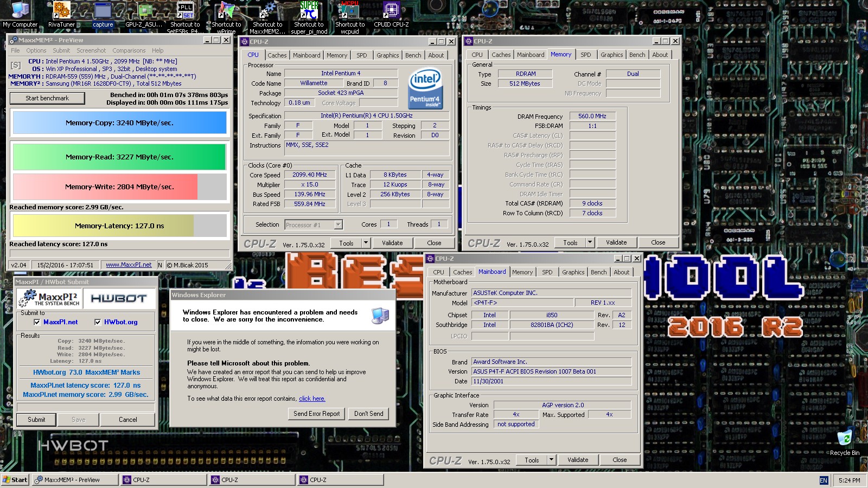Click the [S] icon in MaxxMEM²
This screenshot has width=868, height=488.
click(x=16, y=65)
